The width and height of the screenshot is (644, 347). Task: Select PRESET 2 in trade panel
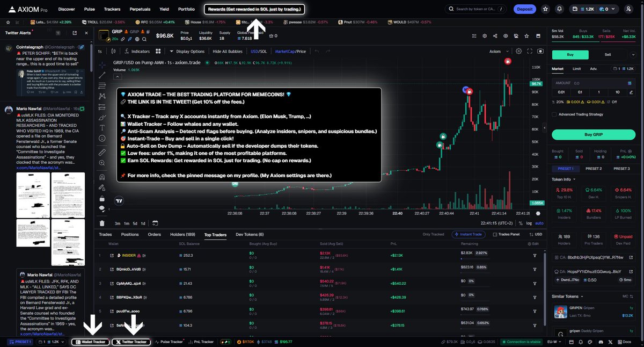coord(594,169)
